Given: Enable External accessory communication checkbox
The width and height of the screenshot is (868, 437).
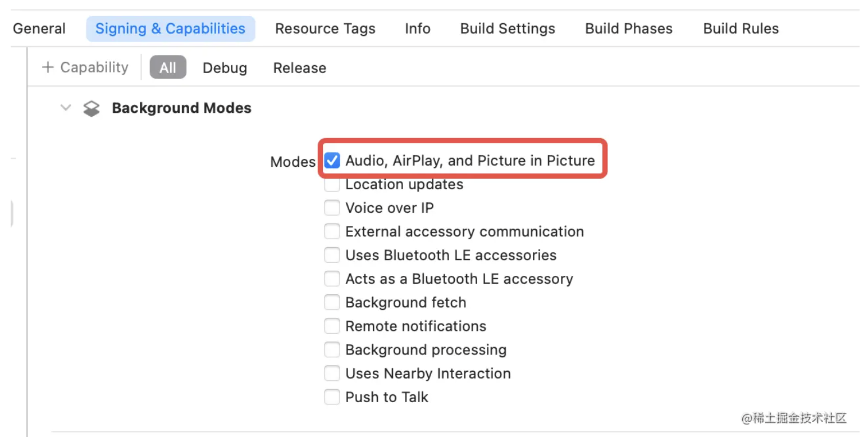Looking at the screenshot, I should click(x=332, y=231).
